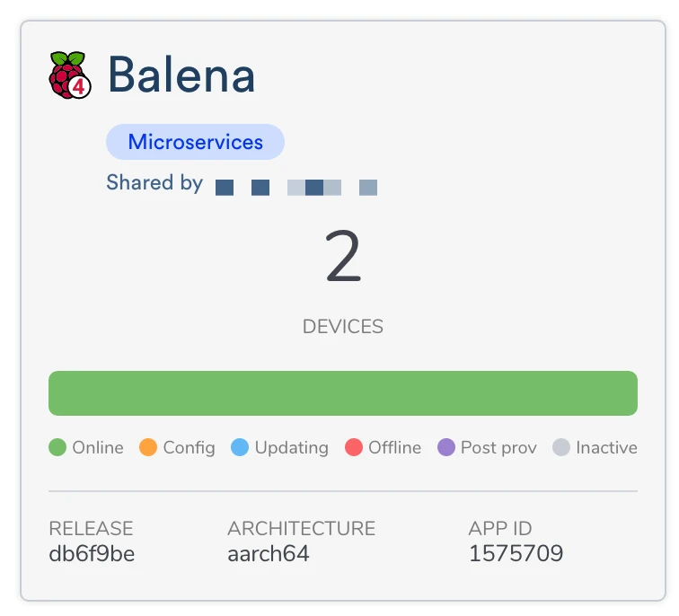Open the Balena application title

pos(181,75)
